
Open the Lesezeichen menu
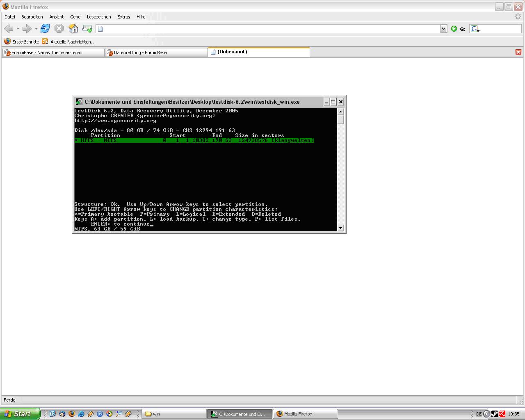pos(99,17)
